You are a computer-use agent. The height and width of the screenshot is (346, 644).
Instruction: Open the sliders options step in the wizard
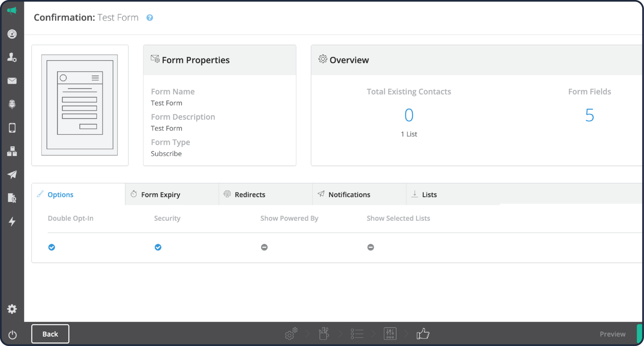390,334
